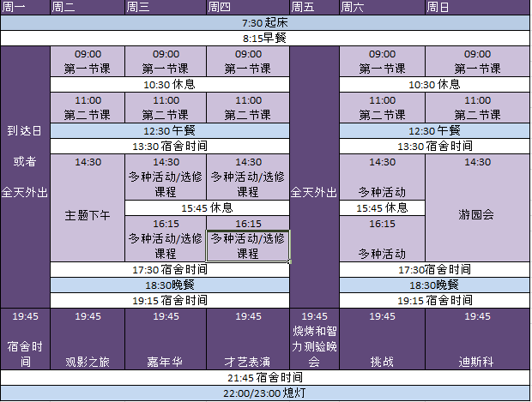Select 18:30晚餐 spanning 周二 to 周四
Image resolution: width=532 pixels, height=402 pixels.
pos(170,285)
